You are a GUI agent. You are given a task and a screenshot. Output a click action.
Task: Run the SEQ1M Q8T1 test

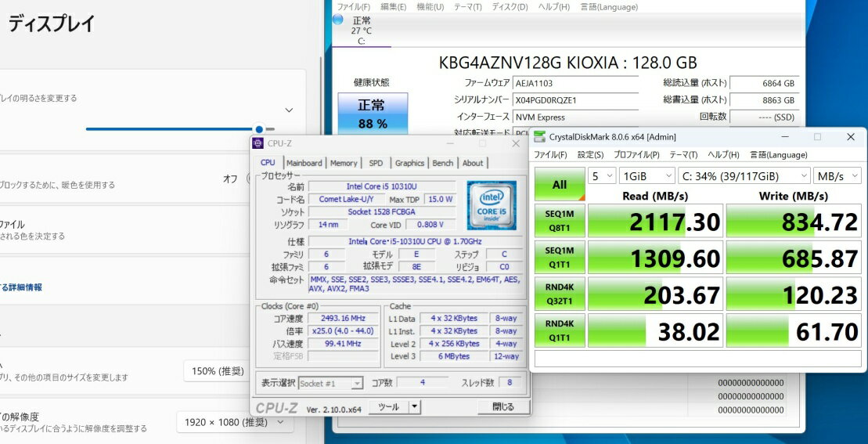point(560,222)
